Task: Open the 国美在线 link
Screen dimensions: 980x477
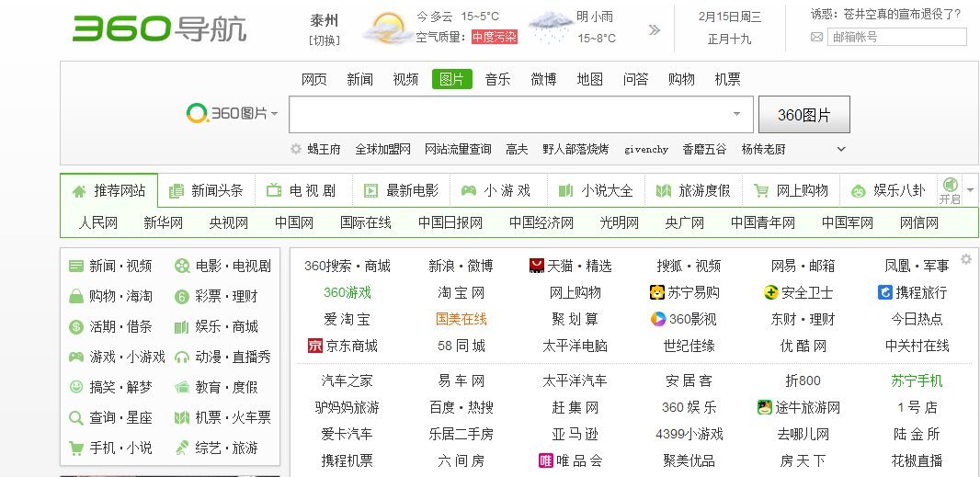Action: (462, 319)
